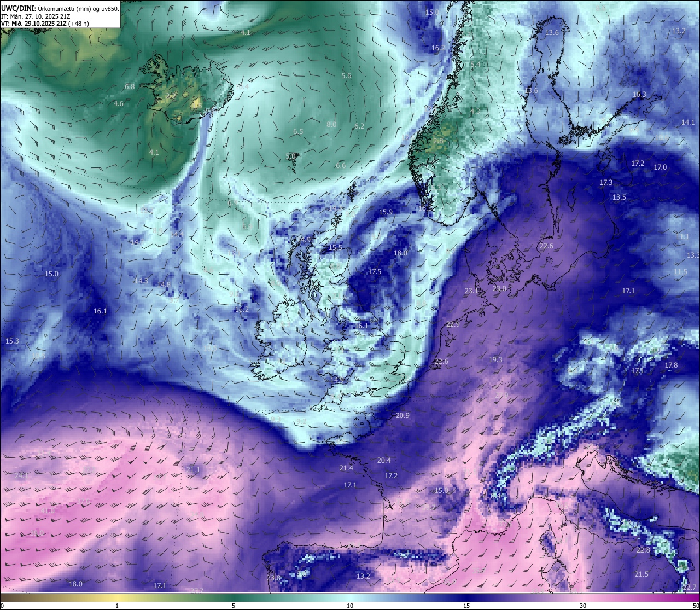Click the 23.0 value near Denmark

(x=500, y=288)
